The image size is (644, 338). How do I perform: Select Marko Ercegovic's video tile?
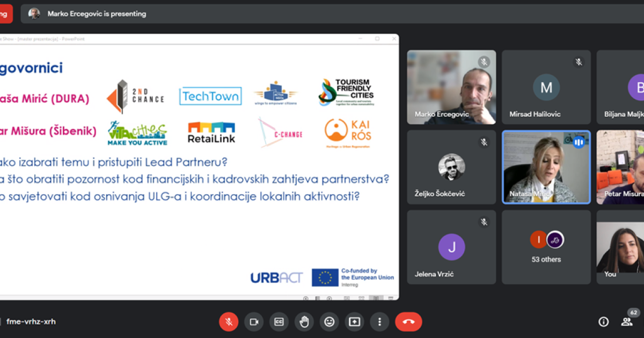coord(451,87)
